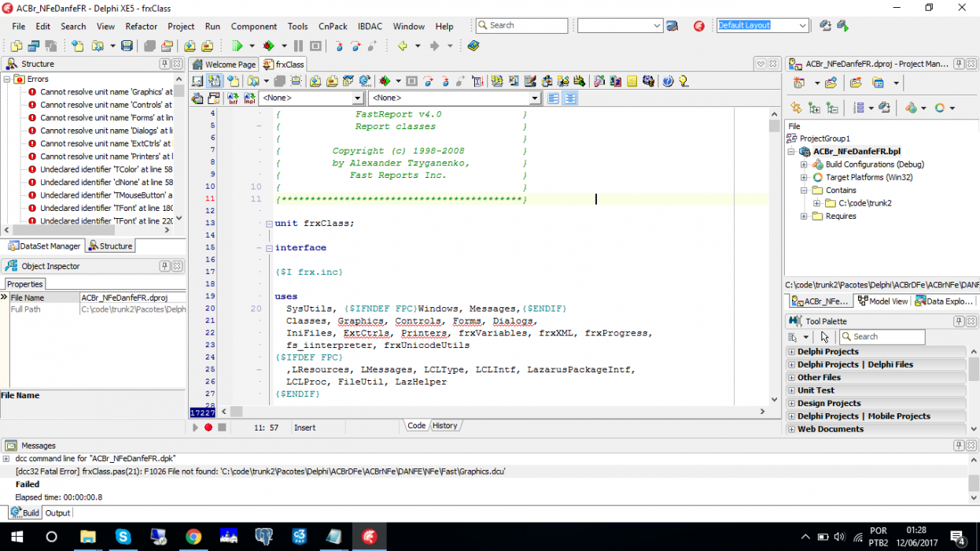The image size is (980, 551).
Task: Click the green Run button in toolbar
Action: click(x=238, y=46)
